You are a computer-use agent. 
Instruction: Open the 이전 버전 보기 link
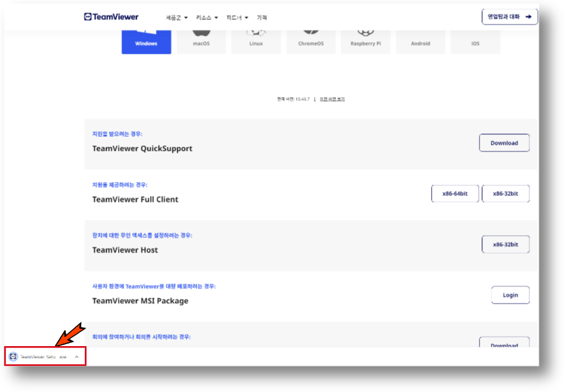click(332, 99)
